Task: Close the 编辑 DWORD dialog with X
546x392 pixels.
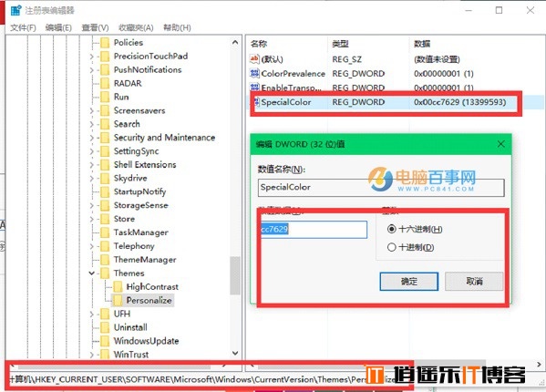Action: 500,144
